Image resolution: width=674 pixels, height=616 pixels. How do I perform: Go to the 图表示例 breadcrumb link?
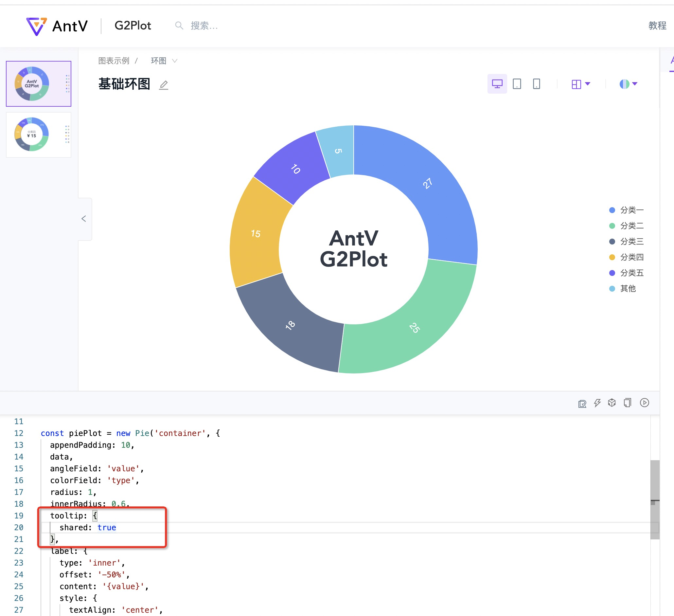pyautogui.click(x=114, y=61)
